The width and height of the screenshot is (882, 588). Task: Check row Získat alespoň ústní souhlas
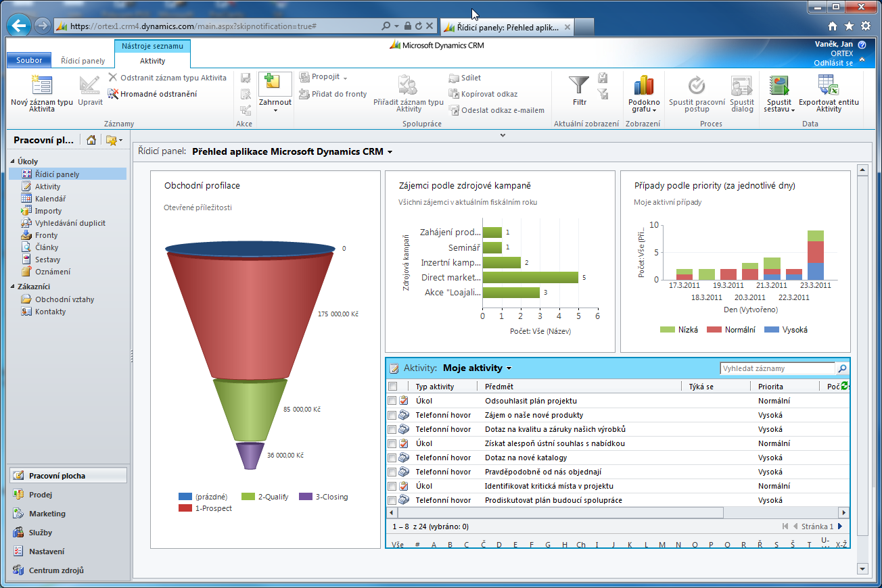(x=392, y=443)
